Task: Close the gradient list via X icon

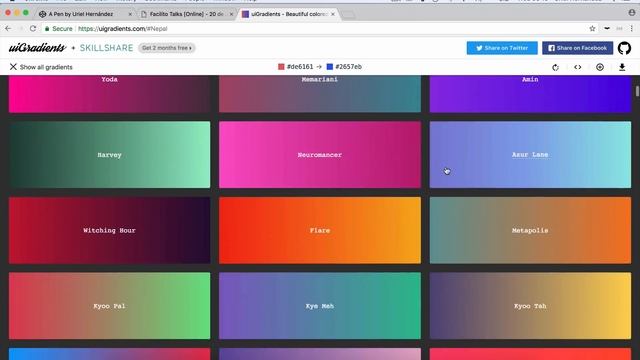Action: coord(13,67)
